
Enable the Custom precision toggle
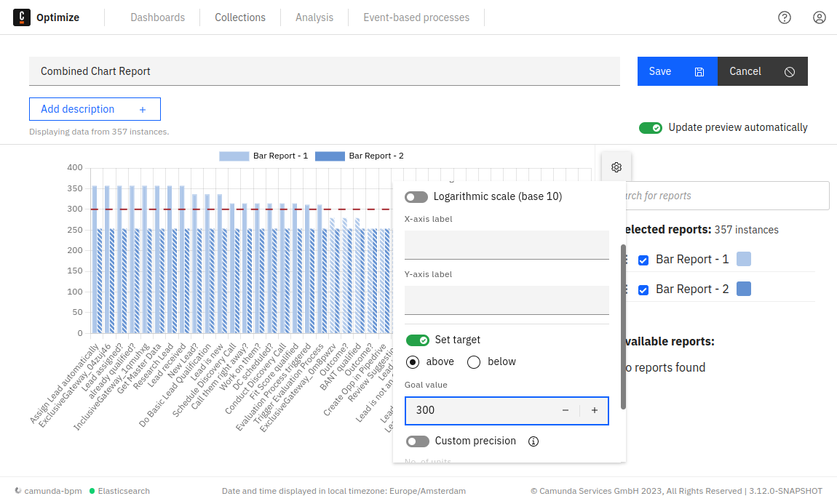(417, 441)
